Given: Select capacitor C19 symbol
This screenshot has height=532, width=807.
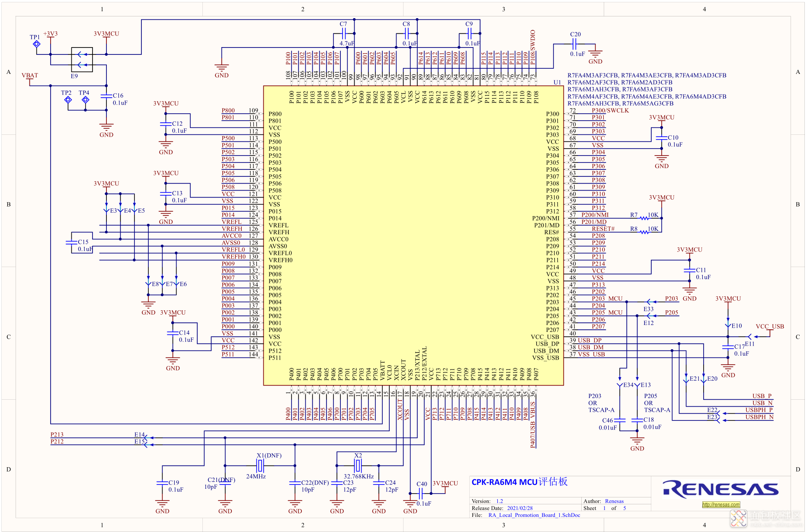Looking at the screenshot, I should coord(162,483).
